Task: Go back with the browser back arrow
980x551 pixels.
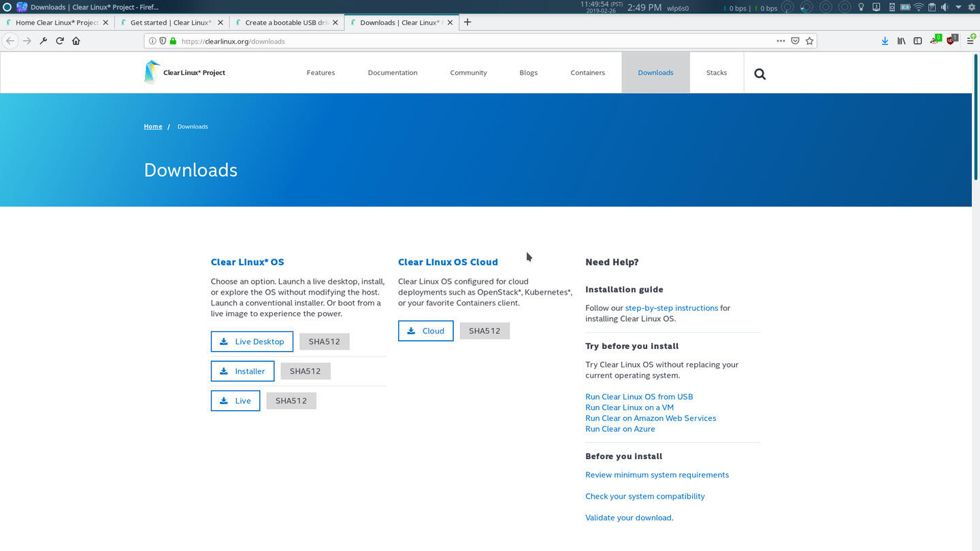Action: click(x=10, y=41)
